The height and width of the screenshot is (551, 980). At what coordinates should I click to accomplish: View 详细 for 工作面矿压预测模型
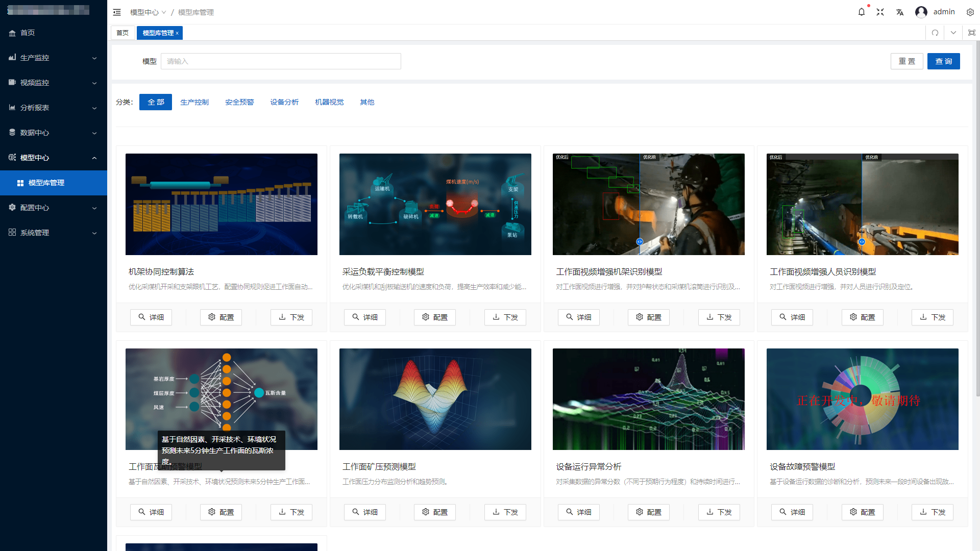pos(365,512)
